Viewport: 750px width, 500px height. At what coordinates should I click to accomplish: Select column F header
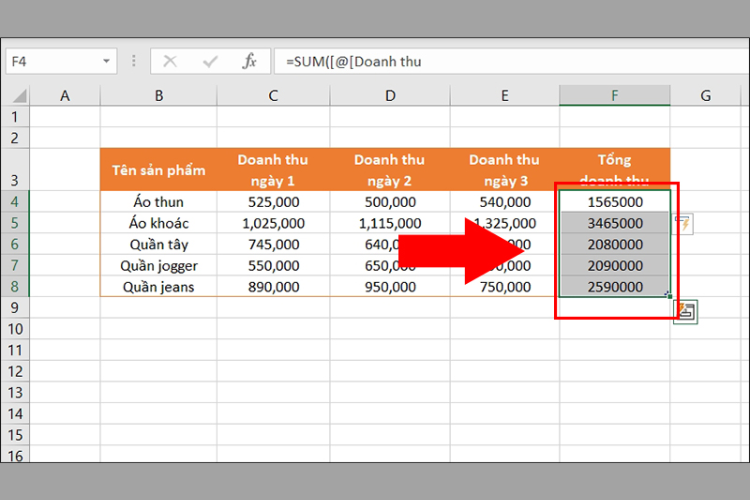tap(615, 96)
